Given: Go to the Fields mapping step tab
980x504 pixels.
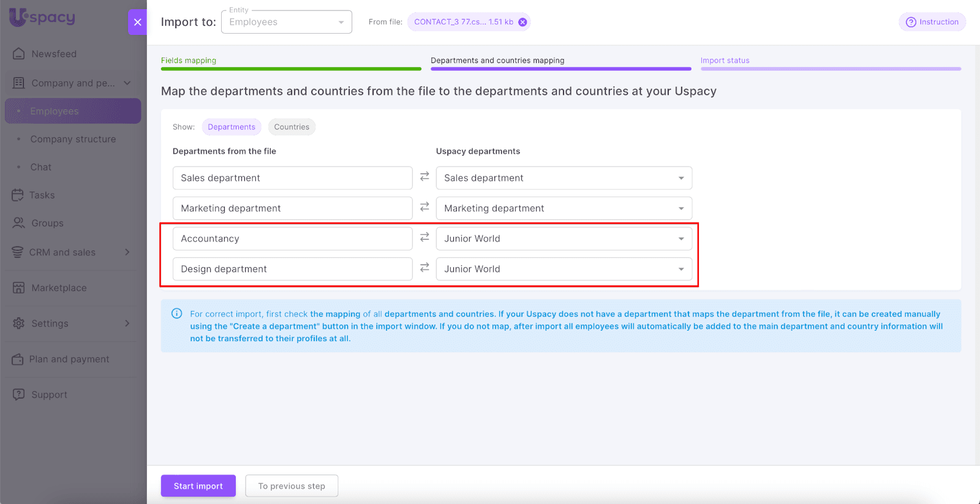Looking at the screenshot, I should click(x=189, y=61).
